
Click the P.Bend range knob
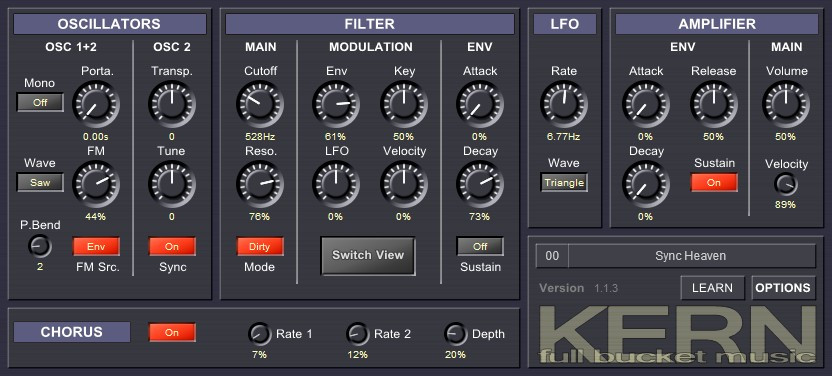tap(40, 246)
